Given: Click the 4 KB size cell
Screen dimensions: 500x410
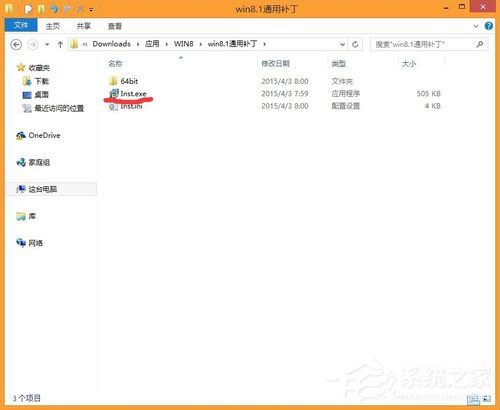Looking at the screenshot, I should 433,106.
